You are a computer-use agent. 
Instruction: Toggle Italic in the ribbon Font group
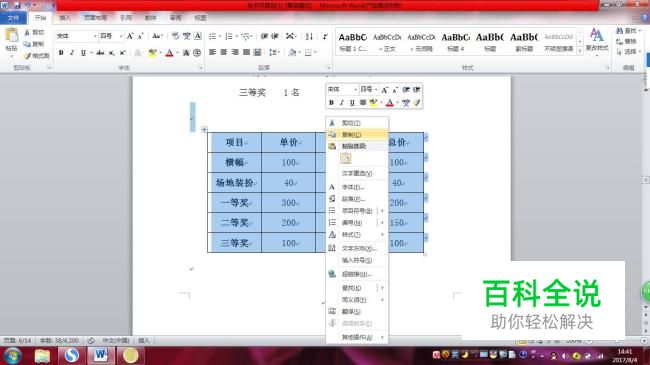pyautogui.click(x=72, y=53)
